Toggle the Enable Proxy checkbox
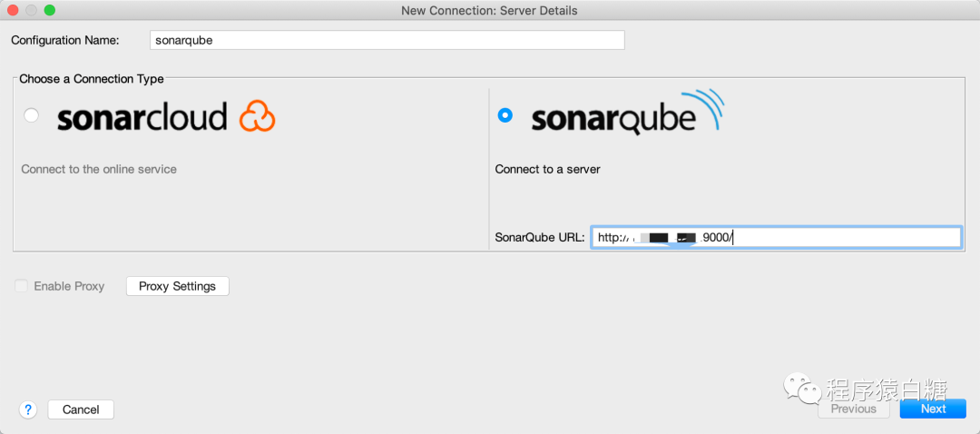980x434 pixels. pos(21,286)
